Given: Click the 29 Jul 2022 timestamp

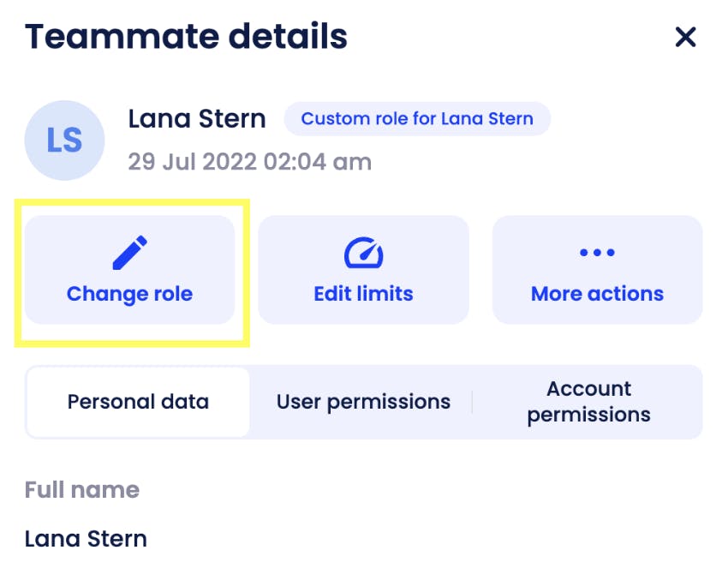Looking at the screenshot, I should [x=250, y=162].
